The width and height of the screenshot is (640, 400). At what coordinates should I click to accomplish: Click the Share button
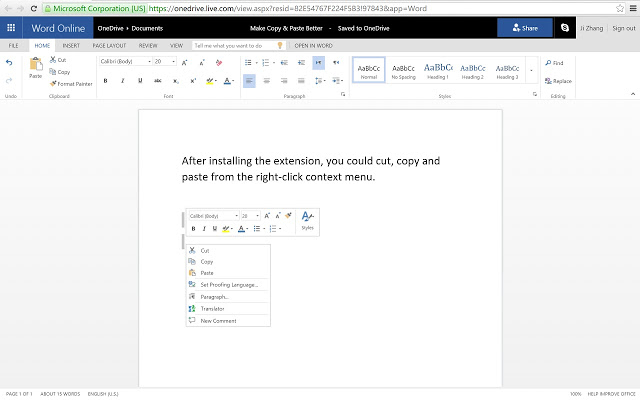(525, 28)
